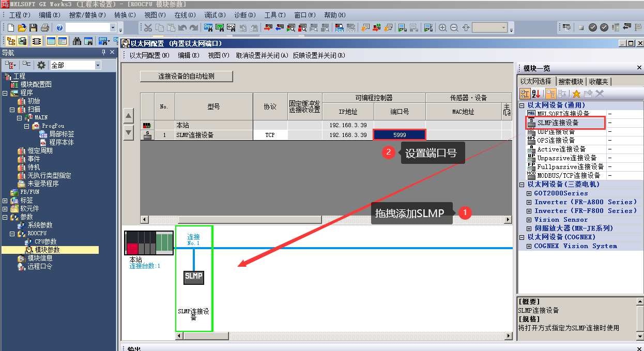
Task: Click the Cut scissors icon
Action: [148, 27]
